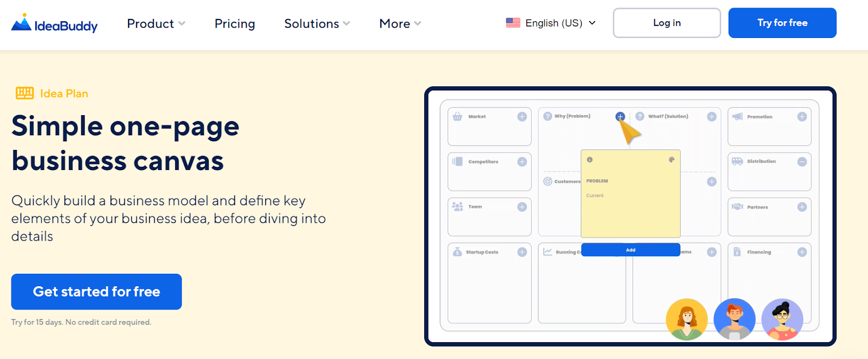Click the Try for free button

click(x=782, y=23)
